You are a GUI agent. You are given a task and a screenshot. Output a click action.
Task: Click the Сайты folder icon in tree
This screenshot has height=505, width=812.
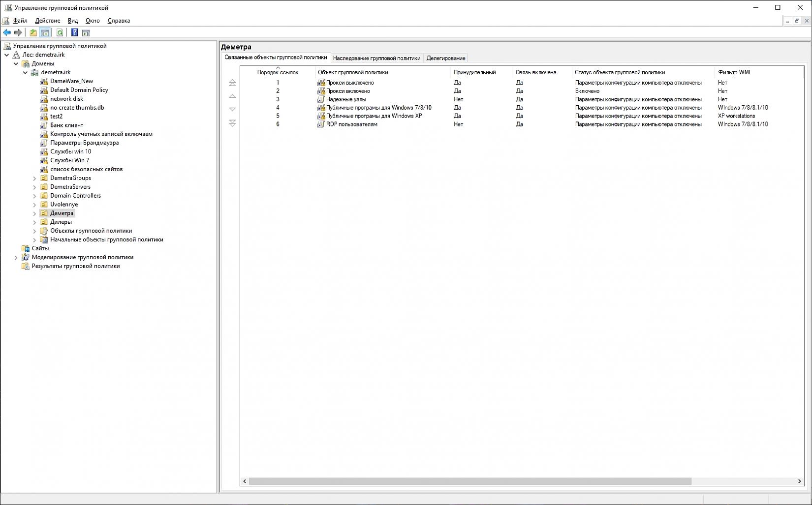[x=26, y=248]
